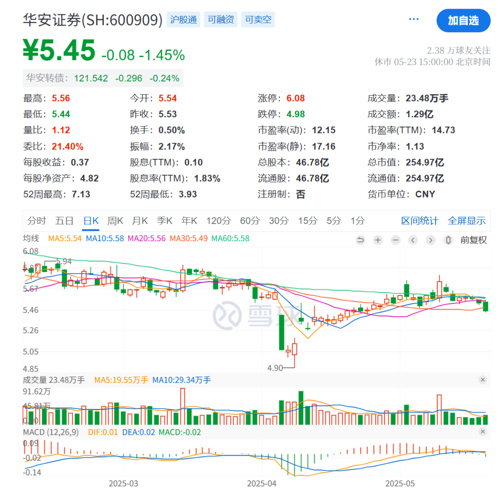
Task: Click the DEA:0.02 value label
Action: tap(138, 432)
